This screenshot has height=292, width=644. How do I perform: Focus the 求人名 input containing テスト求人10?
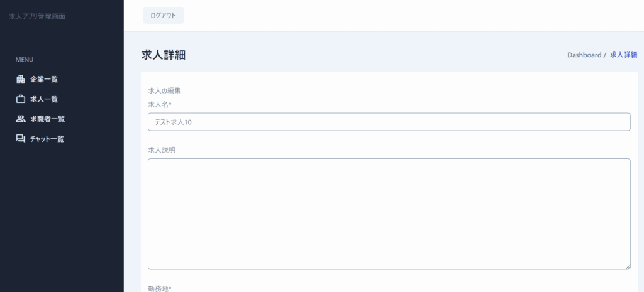[389, 122]
